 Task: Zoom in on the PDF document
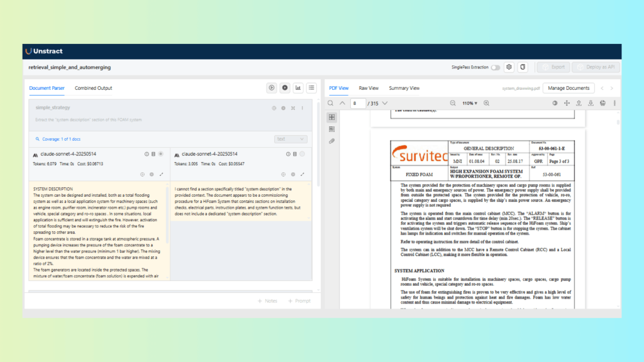[x=486, y=103]
